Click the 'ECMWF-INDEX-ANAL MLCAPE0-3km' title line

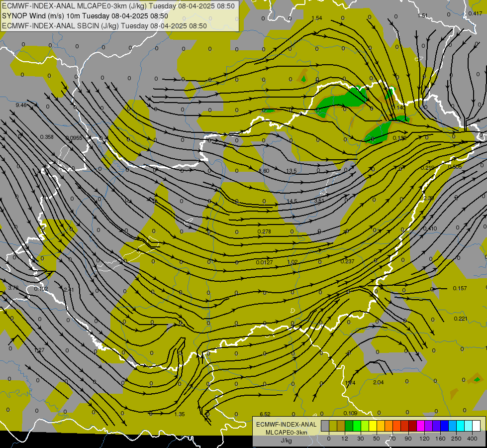pyautogui.click(x=118, y=6)
